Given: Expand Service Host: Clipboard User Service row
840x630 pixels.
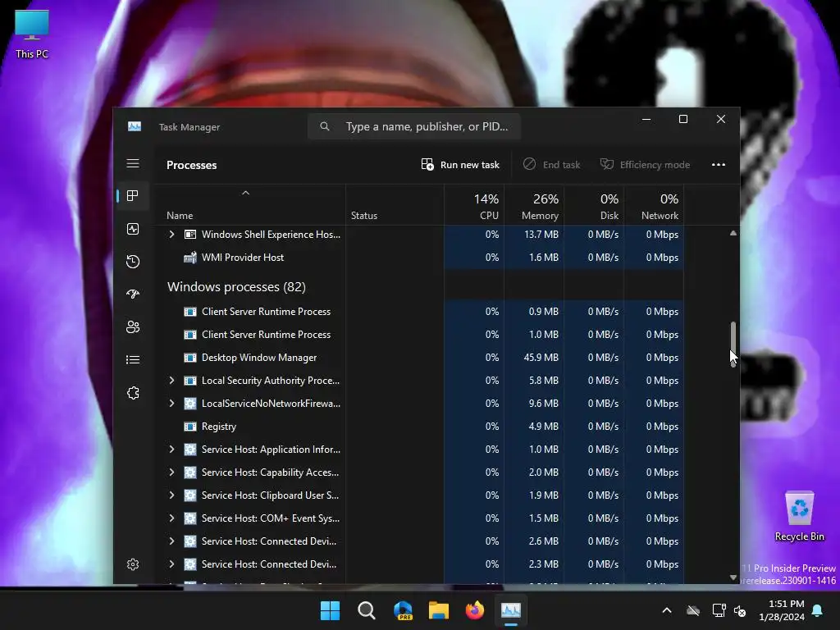Looking at the screenshot, I should [171, 495].
